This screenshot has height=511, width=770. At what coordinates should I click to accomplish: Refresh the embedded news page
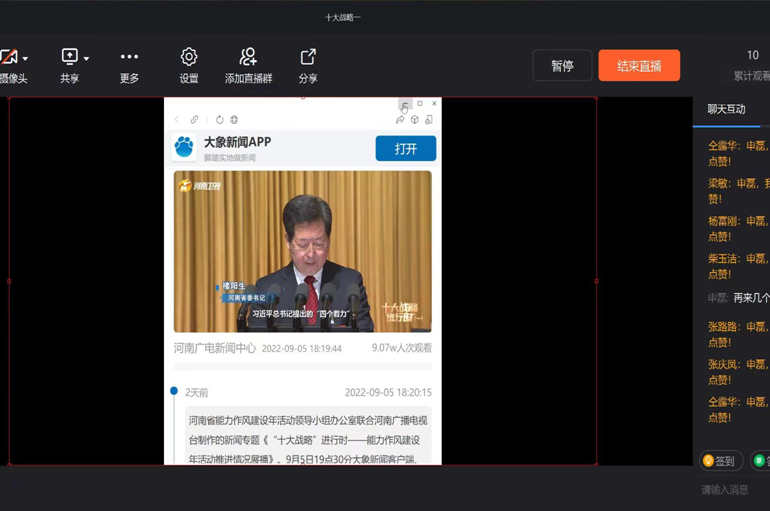[x=219, y=120]
